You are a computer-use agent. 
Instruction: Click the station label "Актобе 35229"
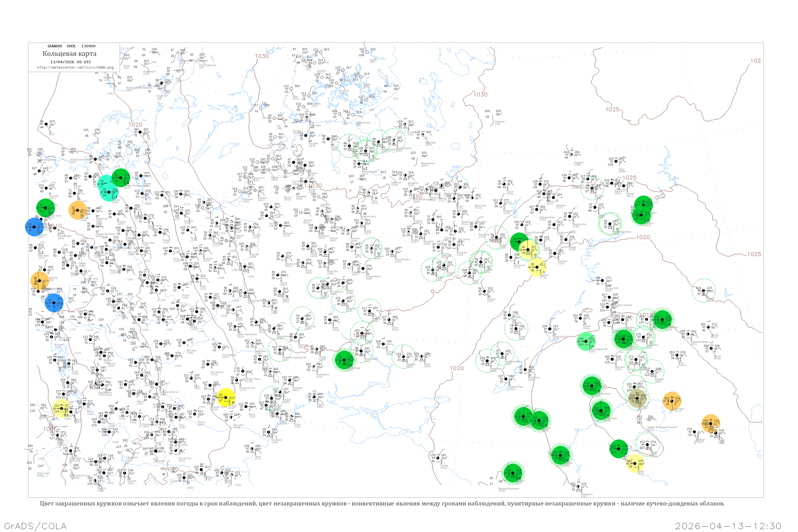pos(714,336)
